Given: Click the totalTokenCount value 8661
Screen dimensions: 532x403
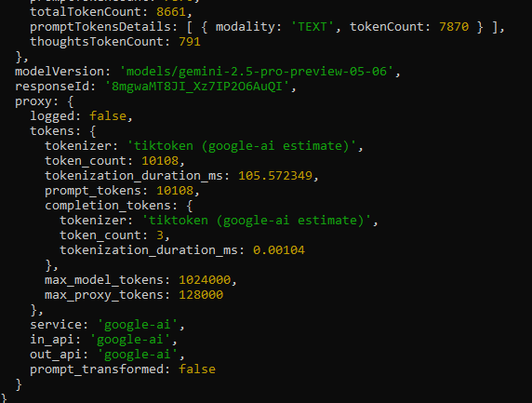Looking at the screenshot, I should 171,12.
